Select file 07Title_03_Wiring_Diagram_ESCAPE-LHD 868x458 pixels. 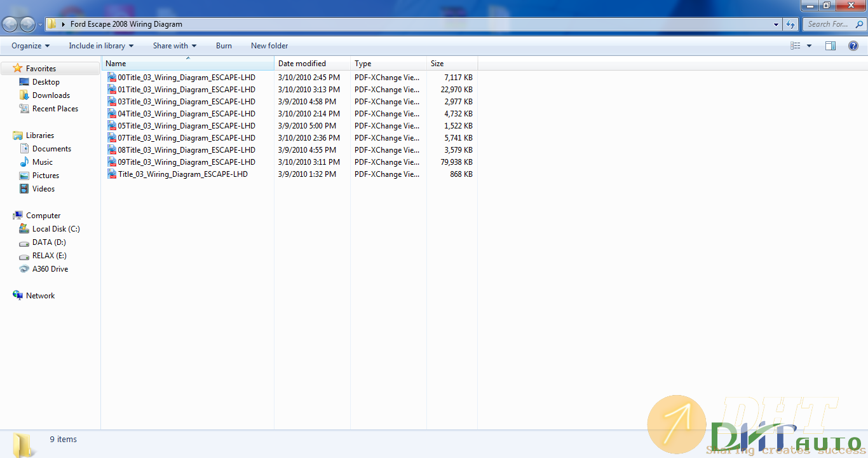click(186, 138)
